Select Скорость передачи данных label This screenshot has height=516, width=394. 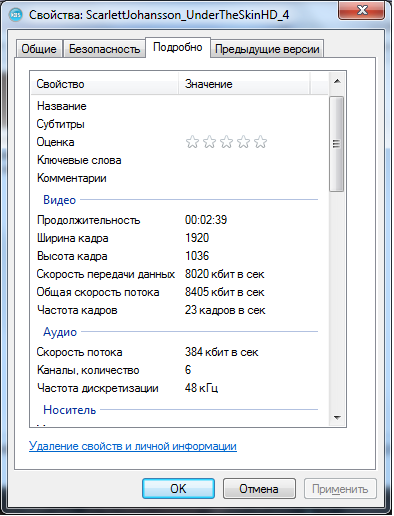tap(106, 274)
